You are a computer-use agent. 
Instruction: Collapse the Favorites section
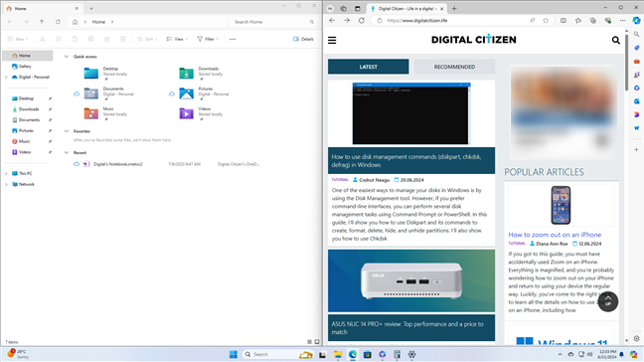point(67,131)
